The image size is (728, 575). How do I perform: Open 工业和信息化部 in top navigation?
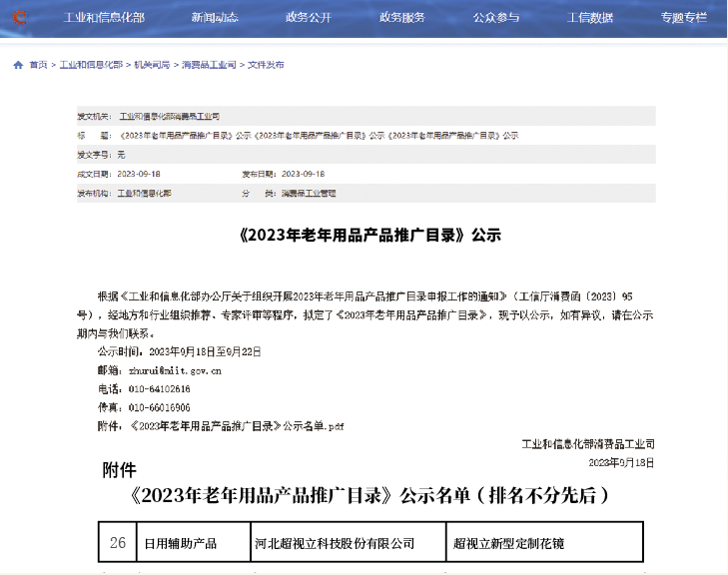(104, 18)
